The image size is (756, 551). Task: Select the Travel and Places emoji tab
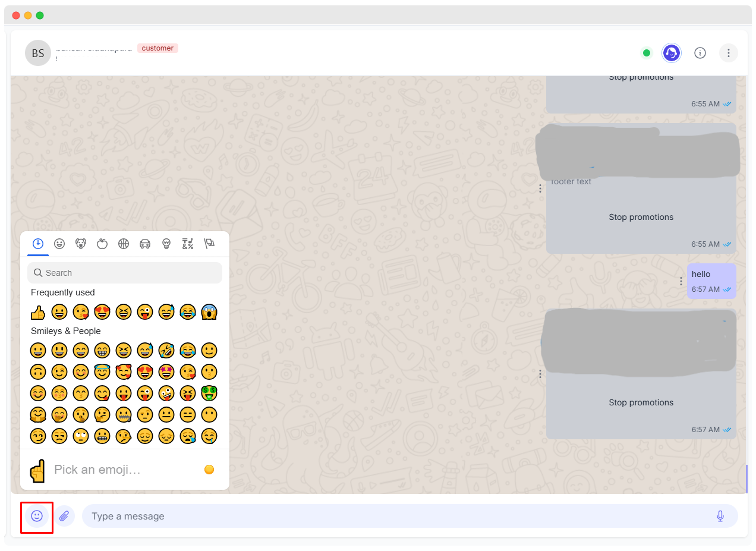click(x=145, y=244)
